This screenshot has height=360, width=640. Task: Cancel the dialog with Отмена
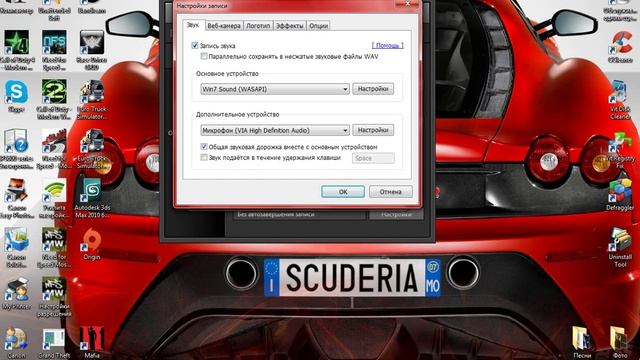coord(391,191)
